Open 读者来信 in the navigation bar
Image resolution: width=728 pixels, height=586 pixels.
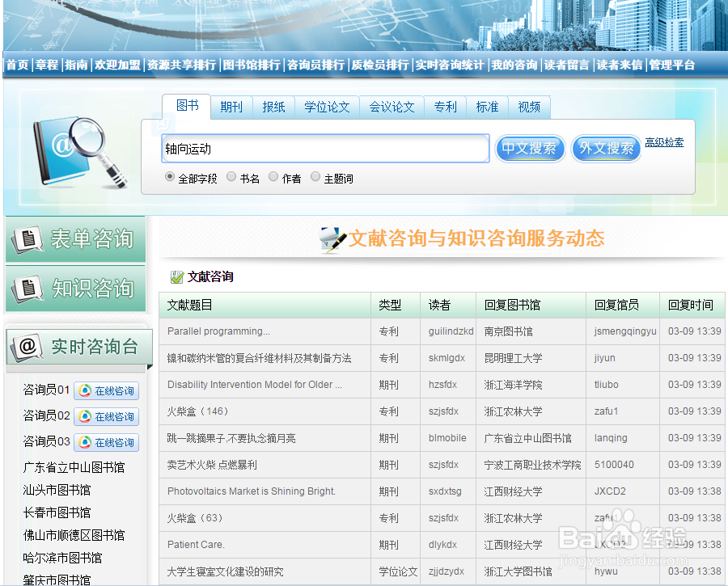click(620, 65)
